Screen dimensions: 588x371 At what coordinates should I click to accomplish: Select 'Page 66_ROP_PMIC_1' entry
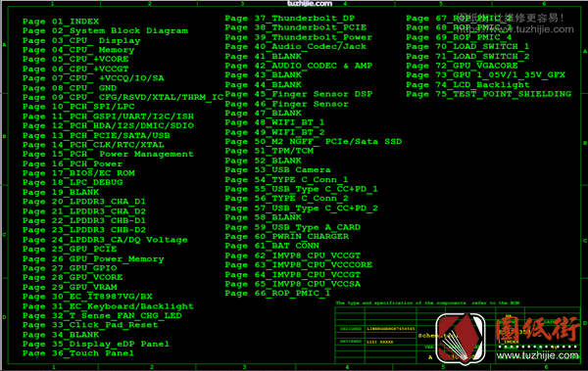pos(278,295)
